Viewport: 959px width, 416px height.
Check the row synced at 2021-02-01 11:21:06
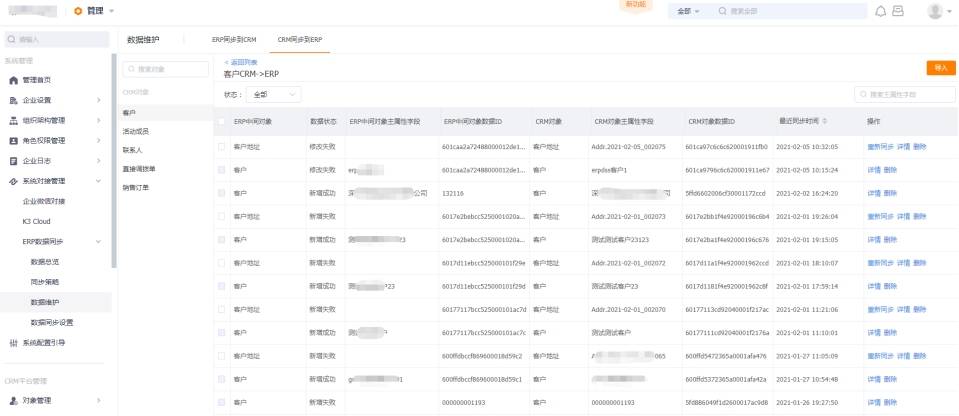point(221,310)
